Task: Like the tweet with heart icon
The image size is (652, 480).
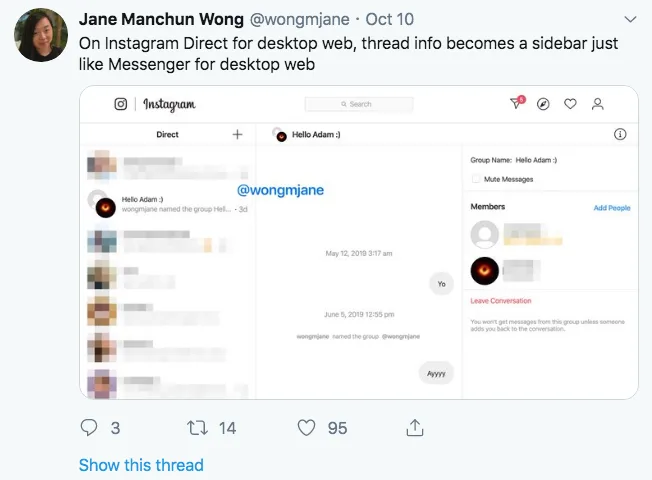Action: pos(307,427)
